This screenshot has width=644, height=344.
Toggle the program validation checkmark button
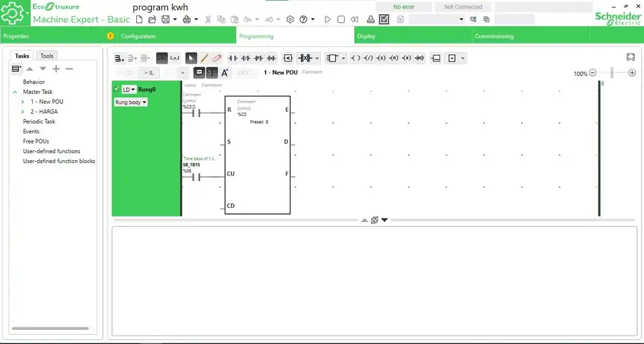click(384, 19)
